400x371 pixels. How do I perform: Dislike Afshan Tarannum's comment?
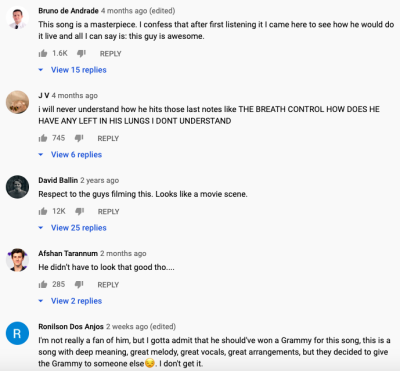point(79,284)
